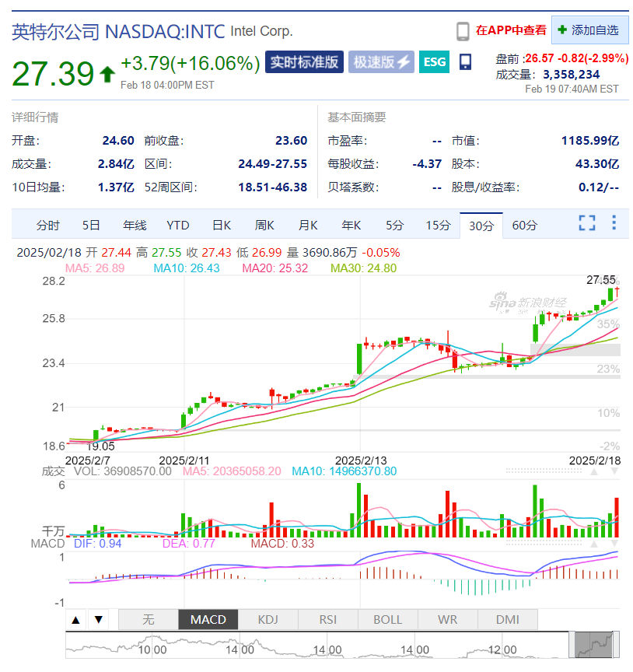Click the 成交量 value 2.84亿

[x=116, y=164]
